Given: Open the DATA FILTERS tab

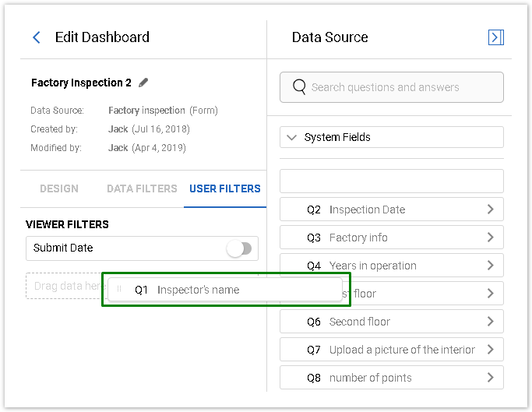Looking at the screenshot, I should (142, 188).
